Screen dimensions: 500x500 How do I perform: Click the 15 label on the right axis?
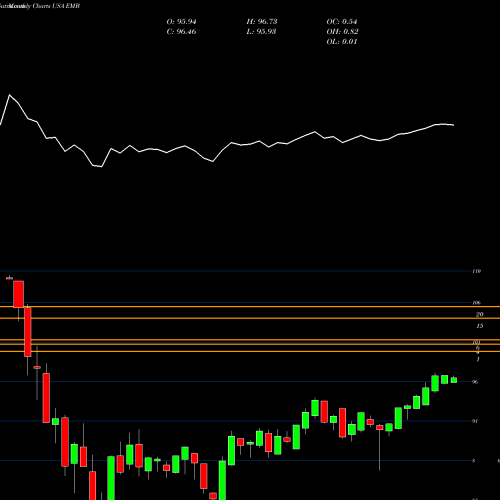click(x=479, y=326)
